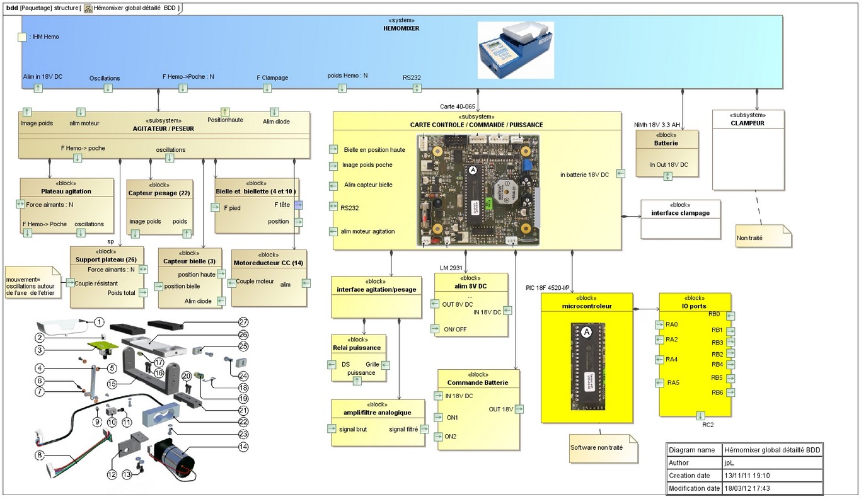Click the diagram icon in the header tab
This screenshot has width=866, height=504.
88,8
